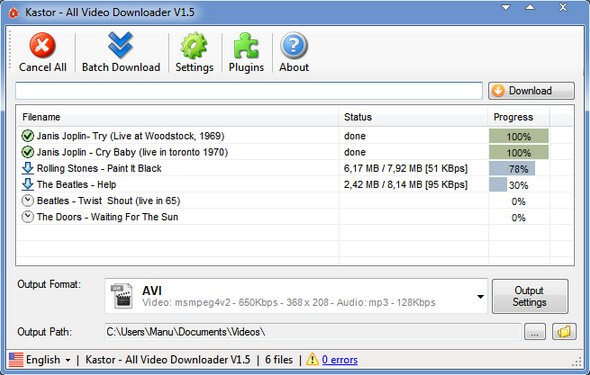590x375 pixels.
Task: Click the 0% progress of Twist Shout row
Action: click(x=519, y=202)
